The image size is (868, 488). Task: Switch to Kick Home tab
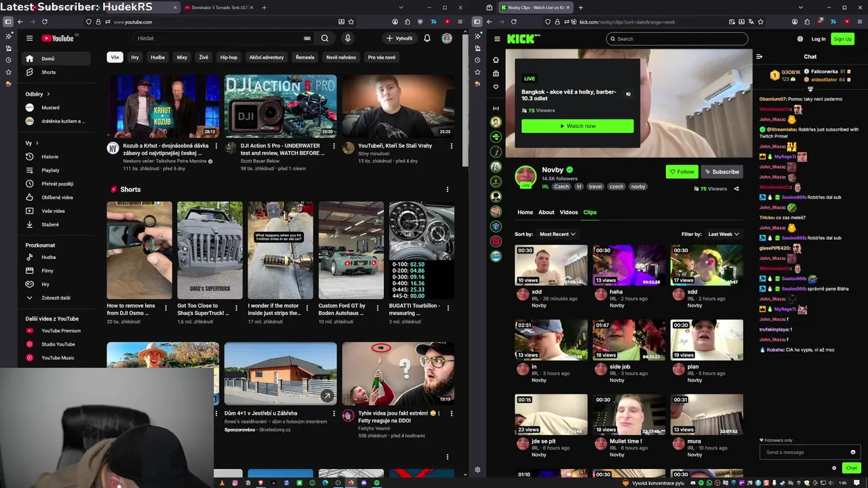tap(526, 212)
